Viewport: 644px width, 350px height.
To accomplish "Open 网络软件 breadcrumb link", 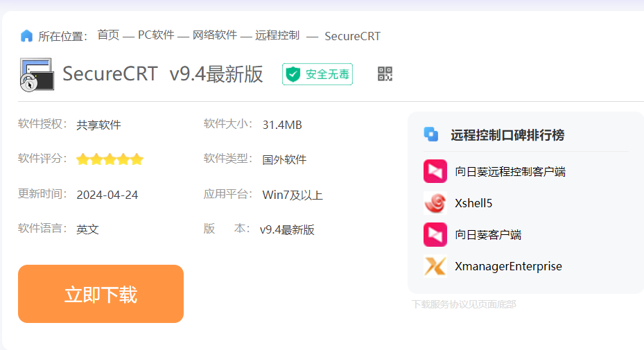I will pos(215,35).
